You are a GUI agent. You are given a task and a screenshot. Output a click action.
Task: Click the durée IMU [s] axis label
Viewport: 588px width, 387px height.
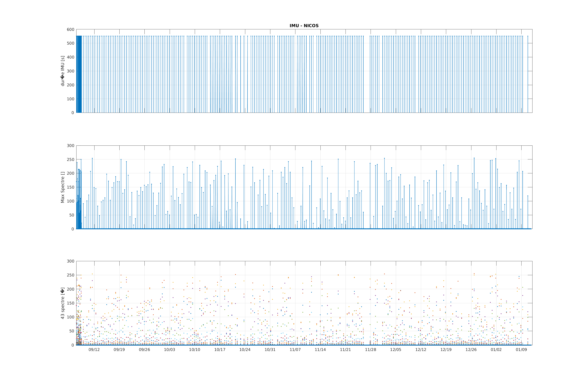pos(63,71)
